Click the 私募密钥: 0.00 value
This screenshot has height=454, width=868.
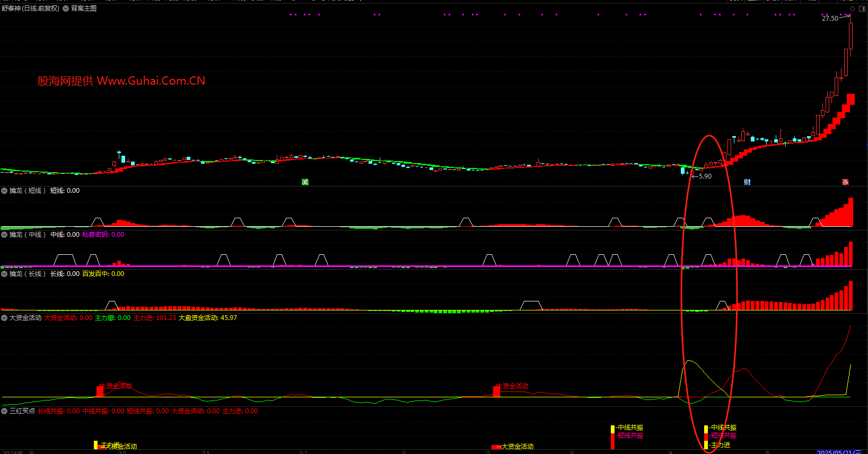click(x=103, y=235)
